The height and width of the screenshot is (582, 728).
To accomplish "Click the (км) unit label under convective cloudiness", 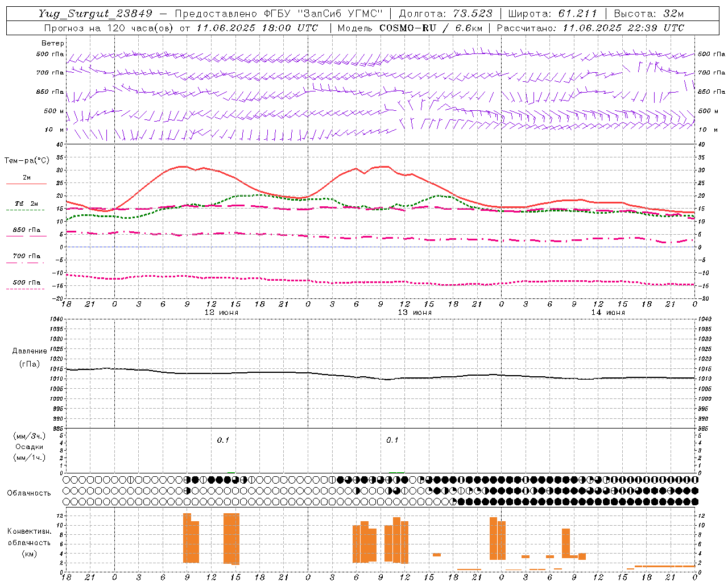I will pos(29,554).
